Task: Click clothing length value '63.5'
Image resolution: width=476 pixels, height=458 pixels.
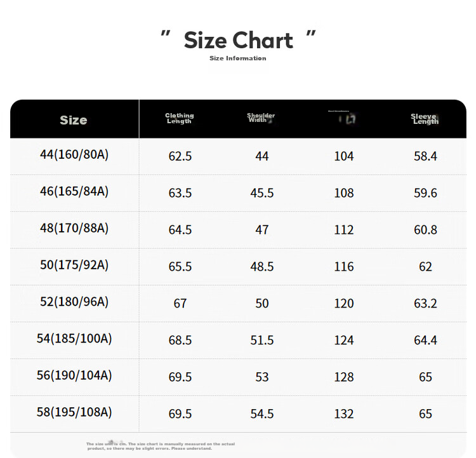Action: point(180,193)
